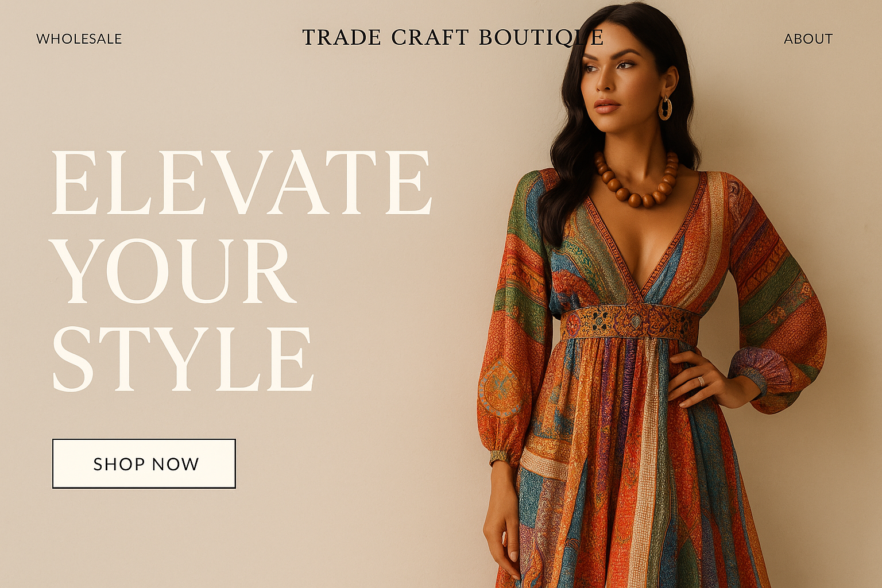882x588 pixels.
Task: Click the word BOUTIQUE in the site title
Action: [541, 37]
